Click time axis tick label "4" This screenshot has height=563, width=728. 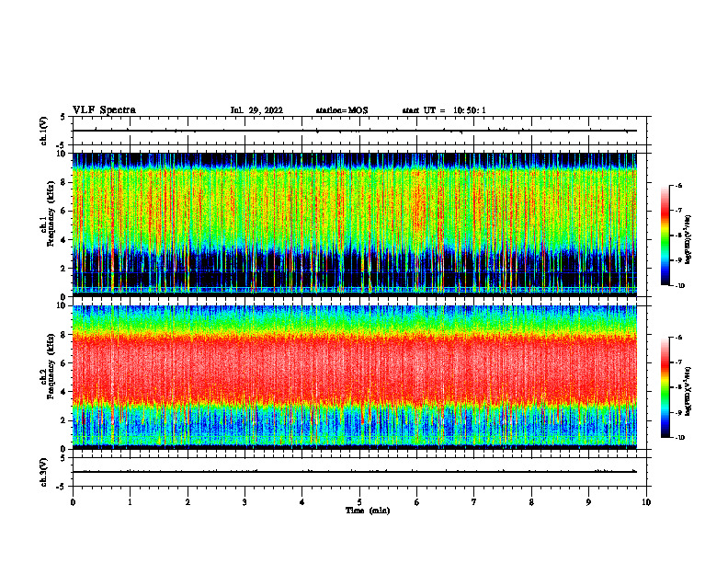pos(301,502)
